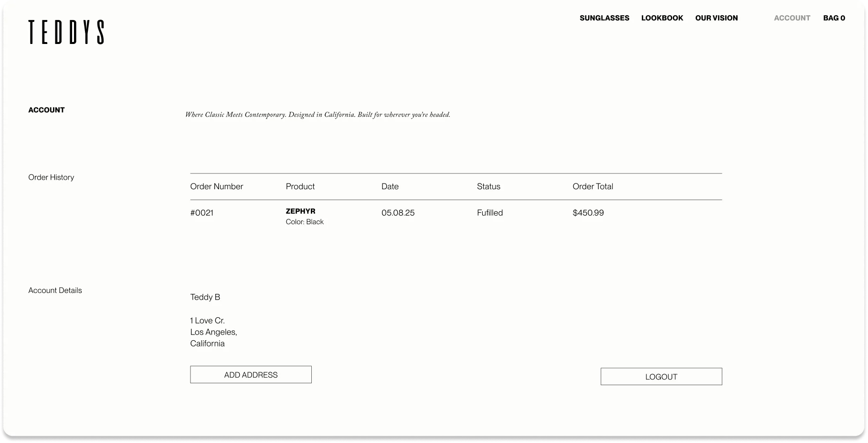This screenshot has width=868, height=443.
Task: Click the TEDDYS logo
Action: (66, 32)
